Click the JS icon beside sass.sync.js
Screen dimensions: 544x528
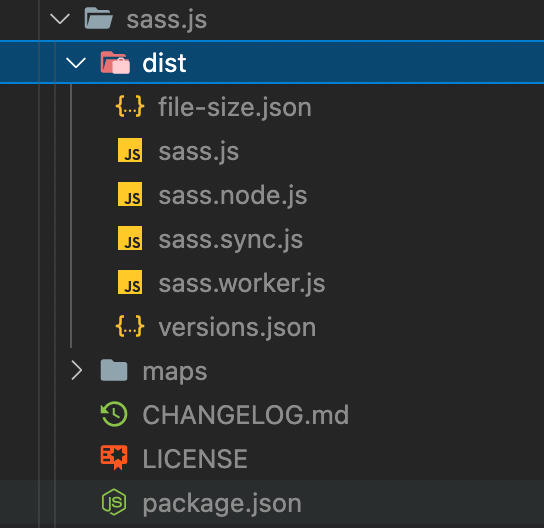pos(130,238)
